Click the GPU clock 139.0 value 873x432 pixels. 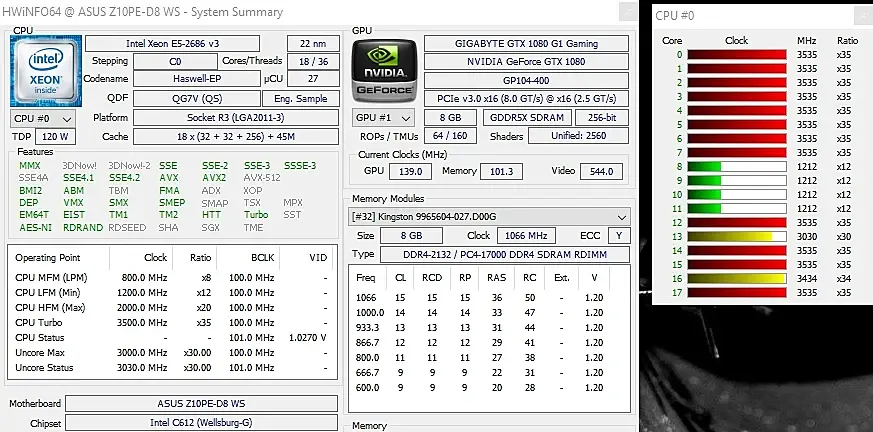[410, 171]
